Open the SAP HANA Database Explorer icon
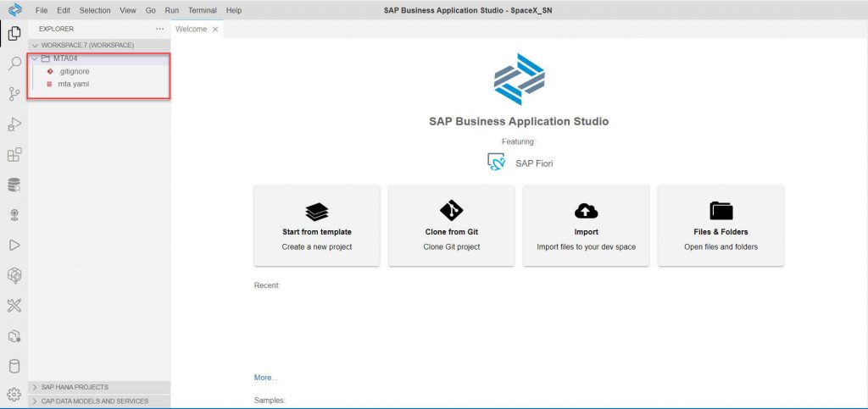This screenshot has width=868, height=409. pyautogui.click(x=14, y=185)
